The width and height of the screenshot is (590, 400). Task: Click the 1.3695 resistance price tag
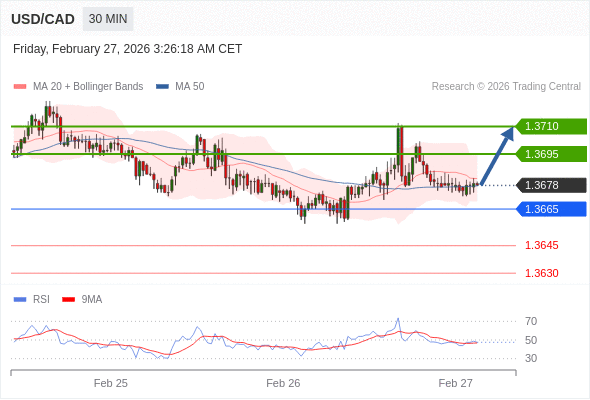551,154
